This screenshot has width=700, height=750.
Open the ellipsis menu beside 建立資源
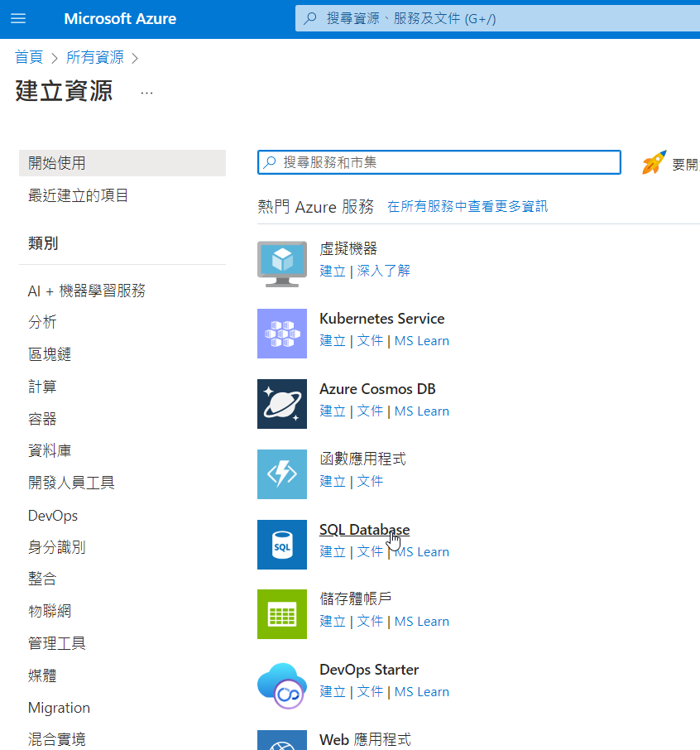(x=146, y=93)
